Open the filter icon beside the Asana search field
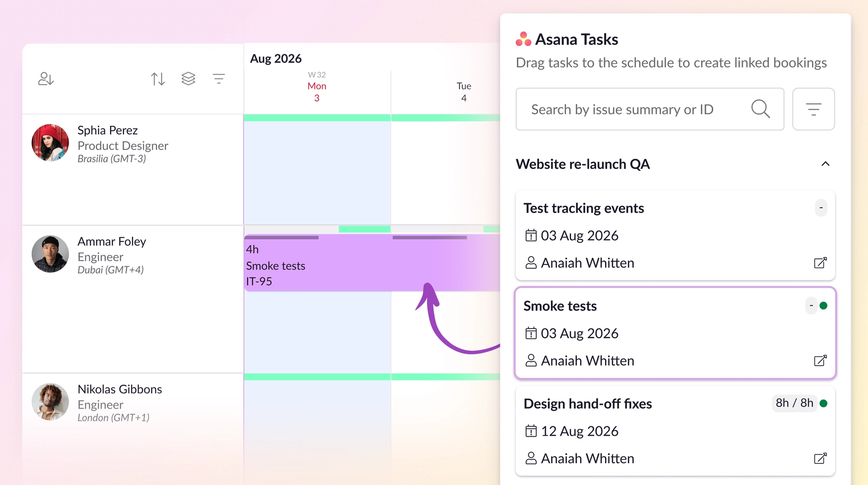This screenshot has width=868, height=485. point(813,109)
